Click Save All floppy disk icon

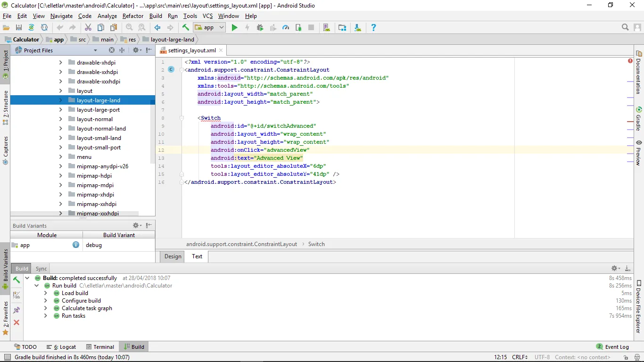(19, 28)
